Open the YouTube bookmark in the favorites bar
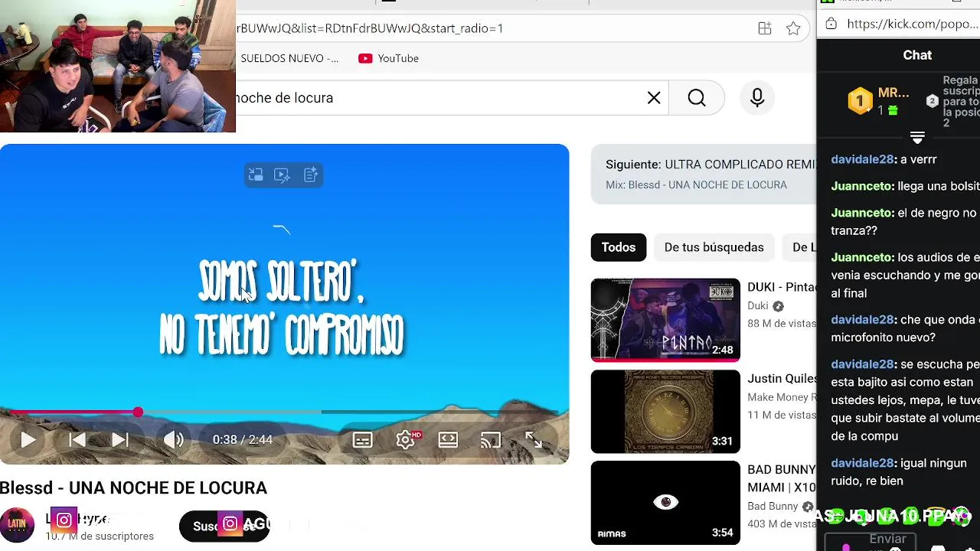Screen dimensions: 980x551 pyautogui.click(x=388, y=58)
